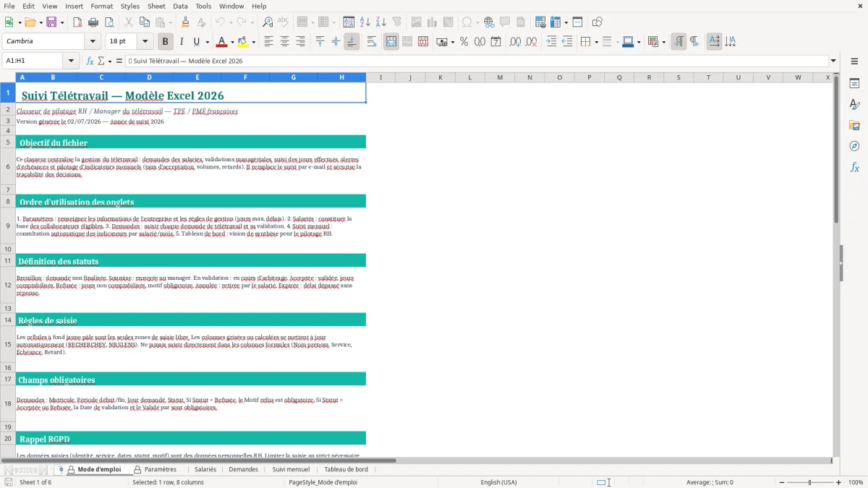Image resolution: width=868 pixels, height=488 pixels.
Task: Open sidebar Properties panel icon
Action: (x=854, y=83)
